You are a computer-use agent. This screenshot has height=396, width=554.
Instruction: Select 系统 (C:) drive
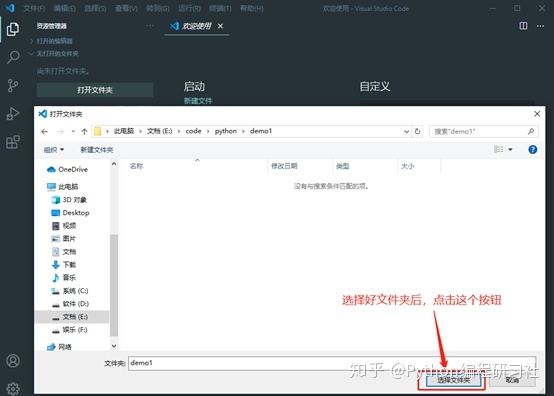pyautogui.click(x=70, y=291)
